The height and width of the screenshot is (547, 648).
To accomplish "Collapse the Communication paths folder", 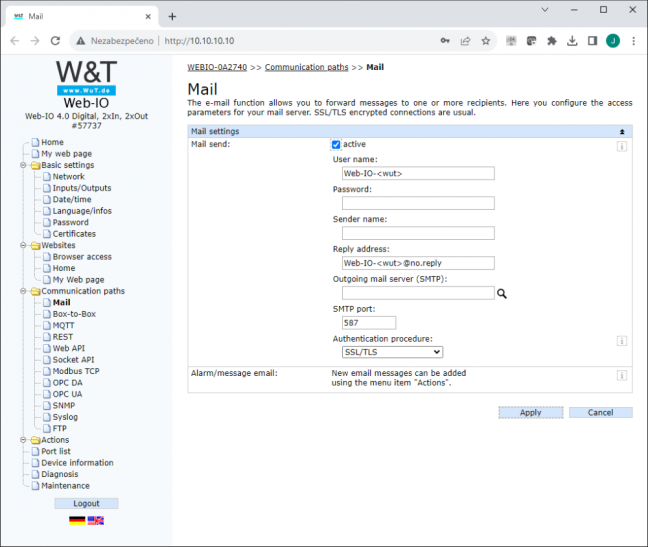I will click(24, 291).
